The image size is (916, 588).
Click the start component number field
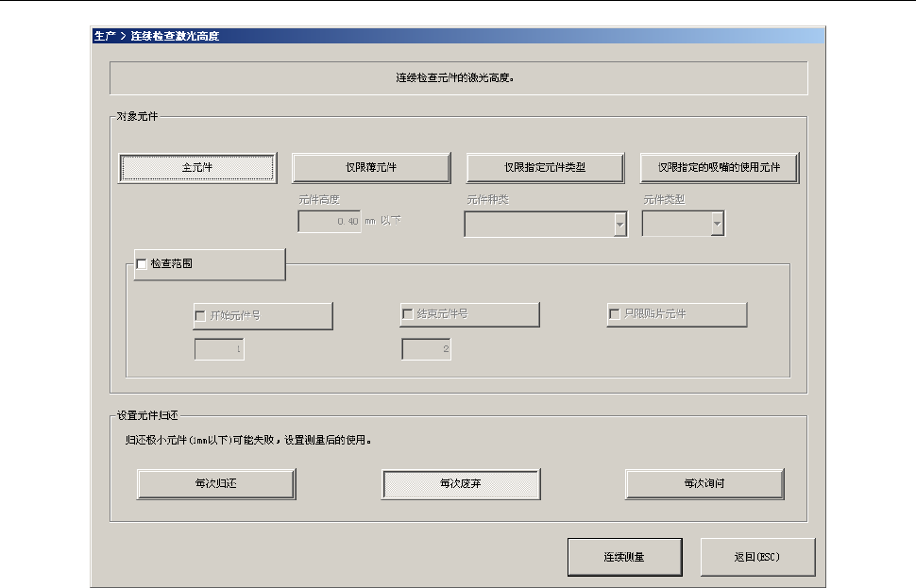coord(219,349)
